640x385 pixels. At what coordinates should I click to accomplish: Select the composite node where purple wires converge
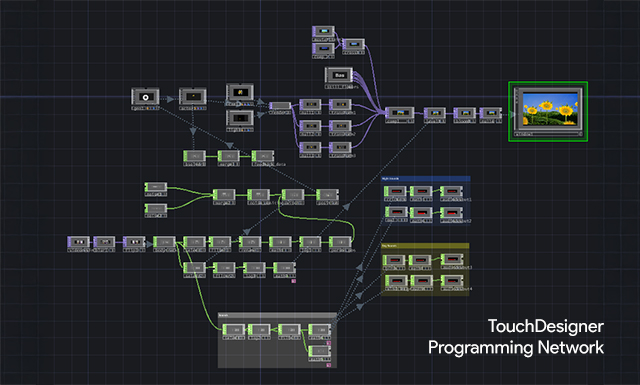click(400, 113)
